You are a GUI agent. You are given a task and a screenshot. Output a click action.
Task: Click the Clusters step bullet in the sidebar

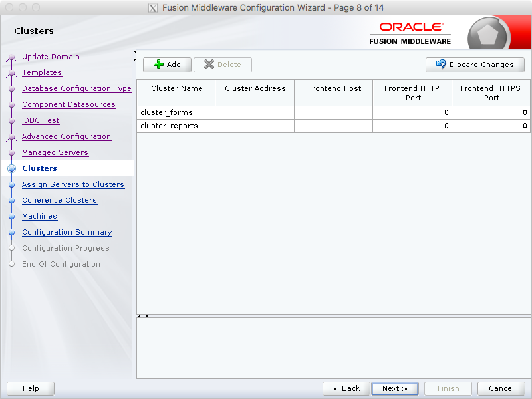(x=11, y=168)
